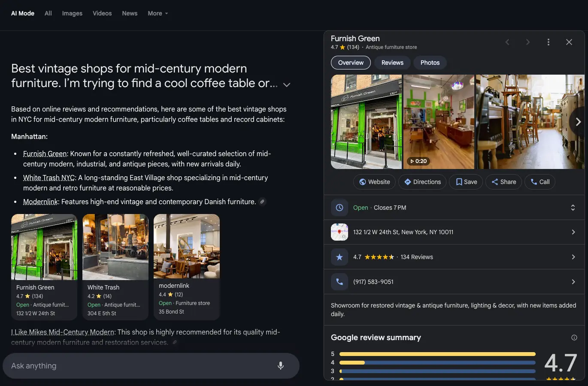The height and width of the screenshot is (386, 588).
Task: Click the phone icon beside (917) 583-9051
Action: click(x=339, y=282)
